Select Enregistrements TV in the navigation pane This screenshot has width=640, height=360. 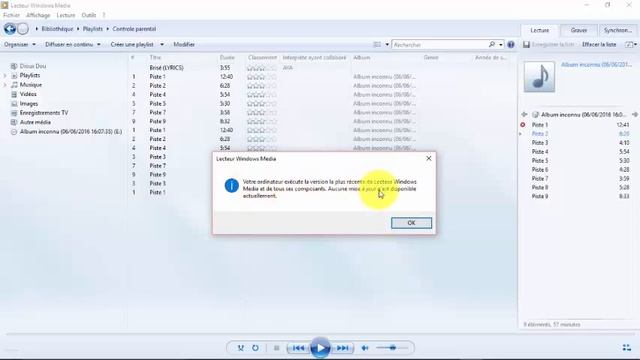[44, 113]
